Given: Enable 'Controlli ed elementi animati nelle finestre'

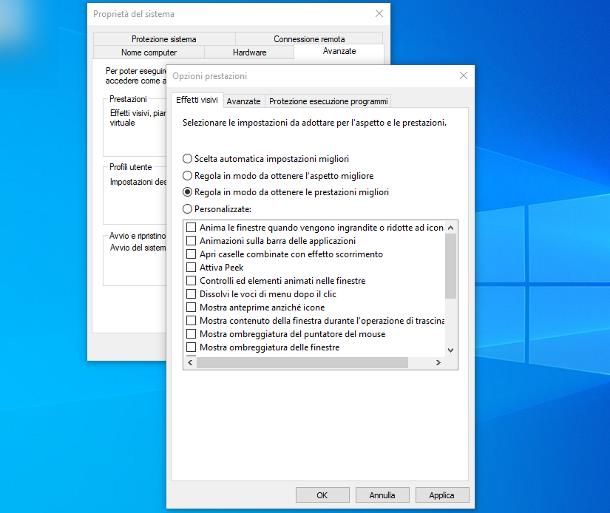Looking at the screenshot, I should pyautogui.click(x=191, y=280).
